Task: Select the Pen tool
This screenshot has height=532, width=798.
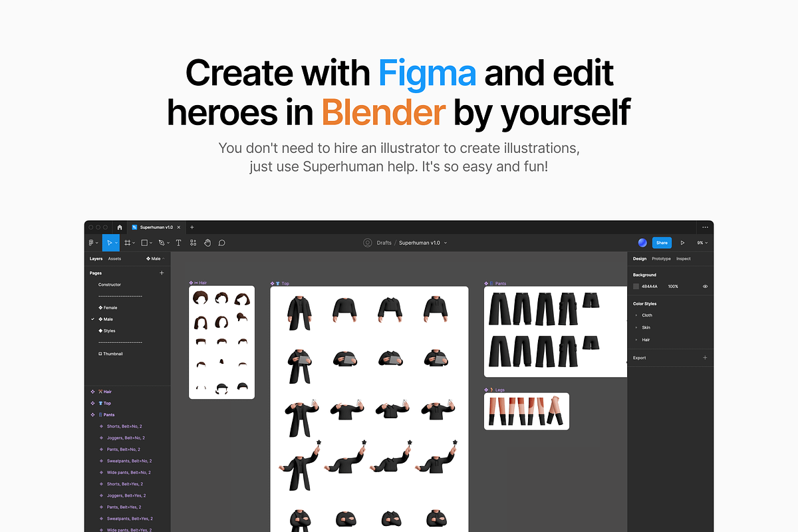Action: pos(161,243)
